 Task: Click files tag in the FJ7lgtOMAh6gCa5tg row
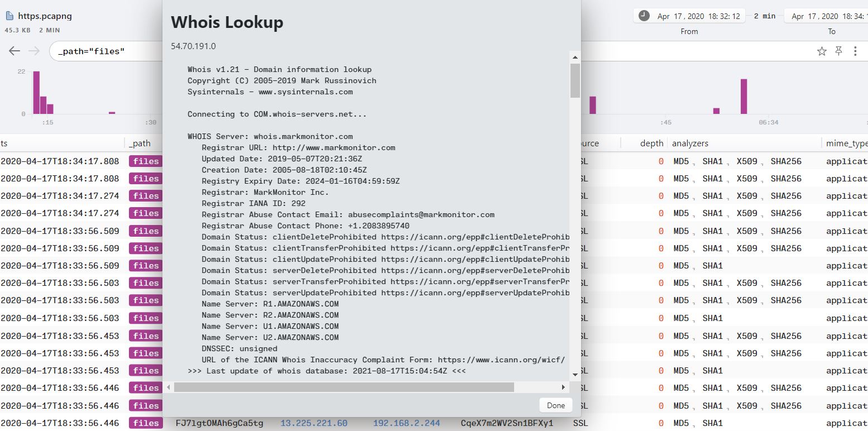click(146, 423)
